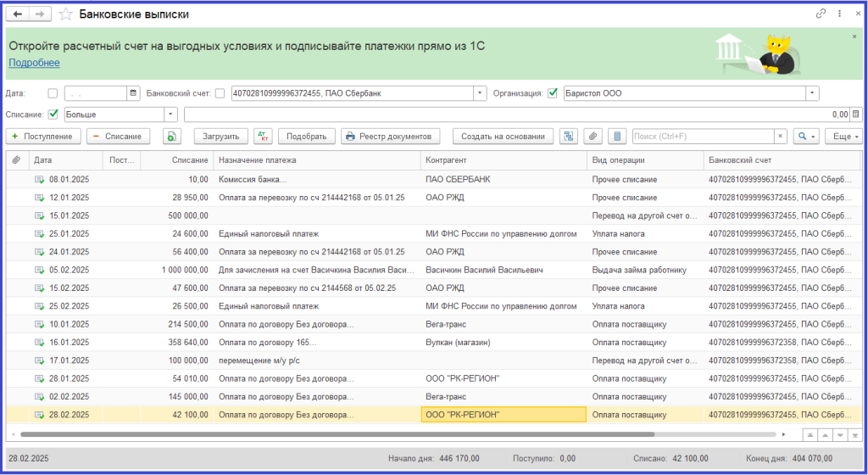Follow the Подробнее link in banner
This screenshot has width=868, height=475.
click(x=34, y=63)
